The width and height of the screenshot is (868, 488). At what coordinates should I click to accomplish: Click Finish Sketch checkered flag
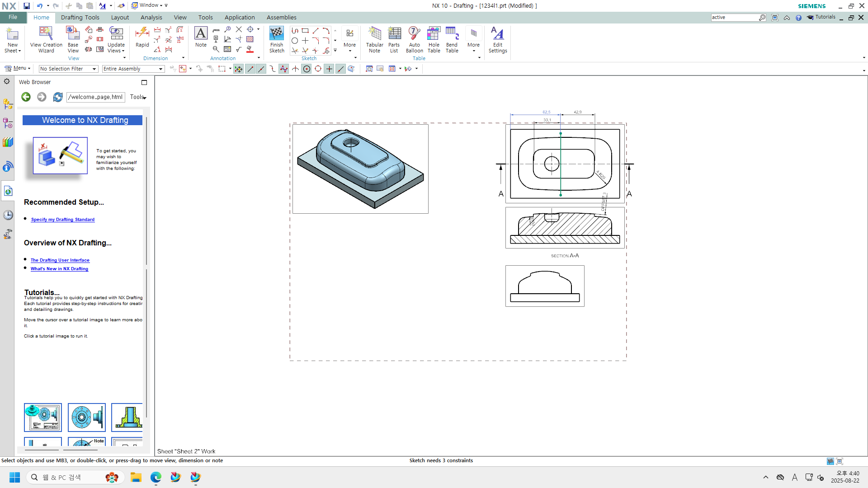277,39
